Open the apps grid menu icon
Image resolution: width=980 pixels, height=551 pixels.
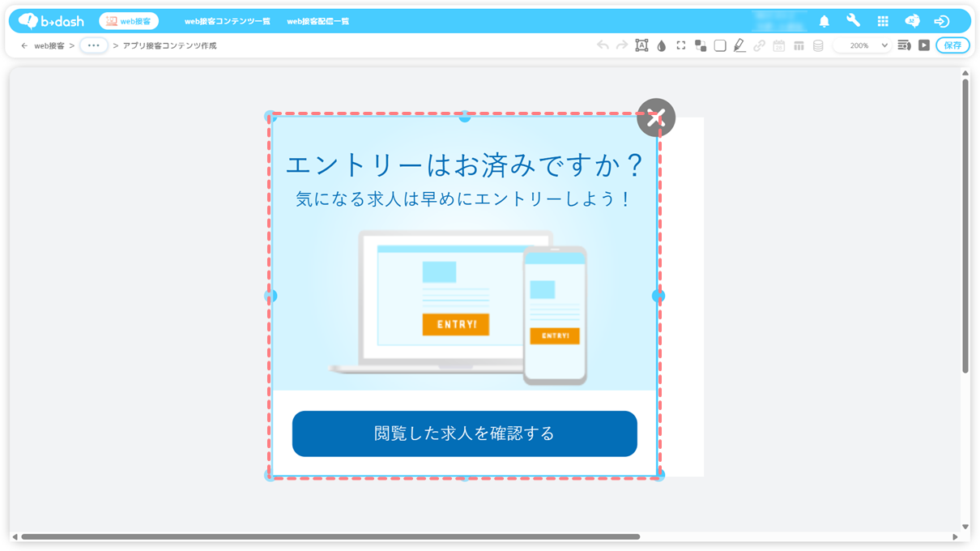click(x=883, y=21)
